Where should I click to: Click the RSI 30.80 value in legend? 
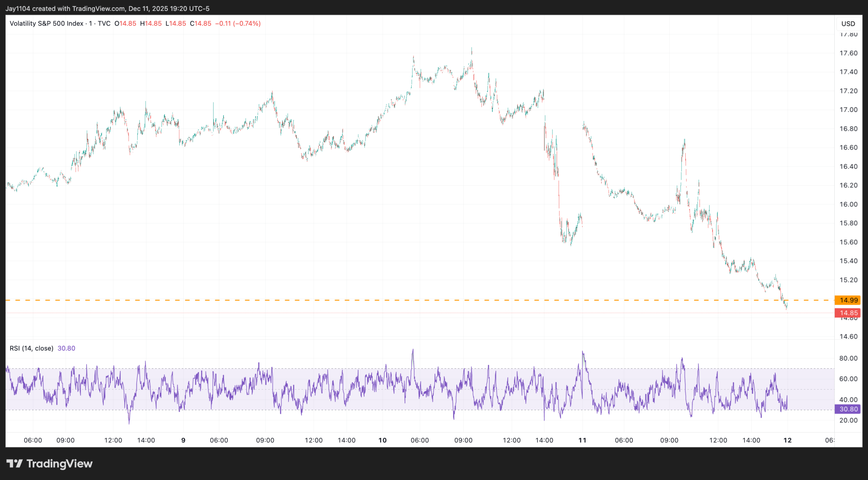[66, 348]
